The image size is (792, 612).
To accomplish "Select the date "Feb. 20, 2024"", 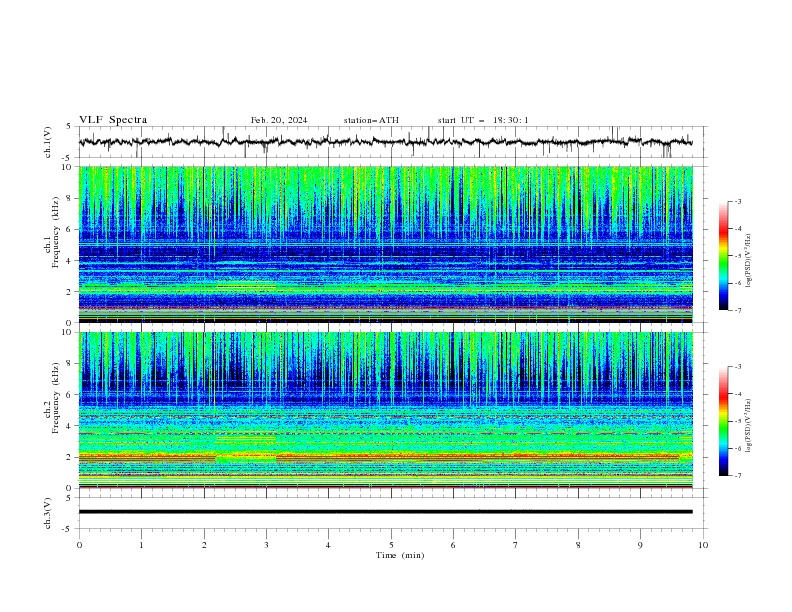I will pyautogui.click(x=279, y=120).
